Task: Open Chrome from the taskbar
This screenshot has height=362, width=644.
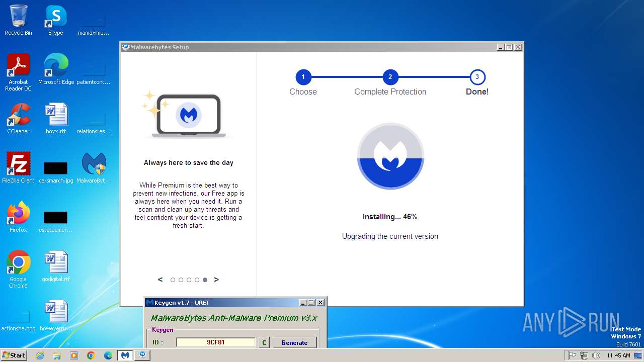Action: click(x=91, y=355)
